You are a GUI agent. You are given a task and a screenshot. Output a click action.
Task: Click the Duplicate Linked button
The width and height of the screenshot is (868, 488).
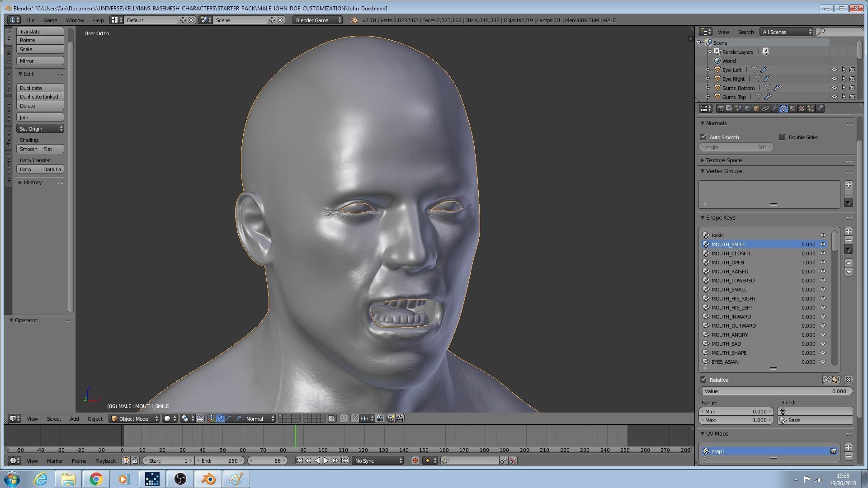pos(40,97)
